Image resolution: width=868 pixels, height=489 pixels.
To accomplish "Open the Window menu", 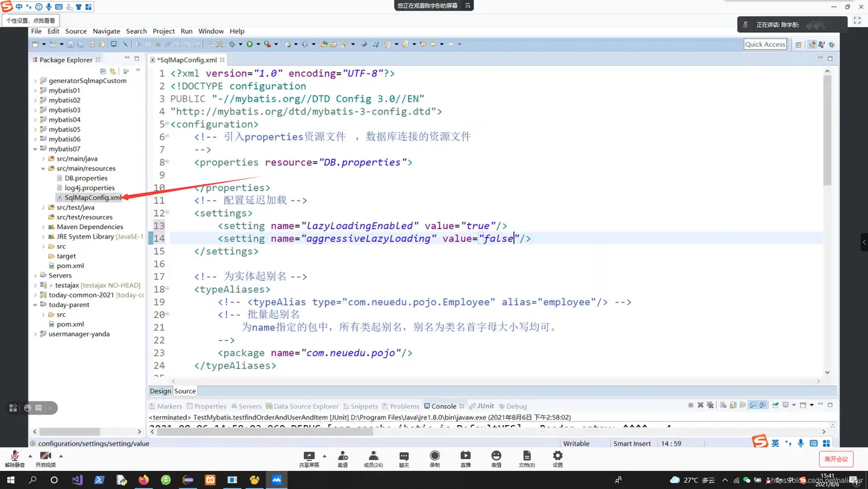I will [211, 31].
